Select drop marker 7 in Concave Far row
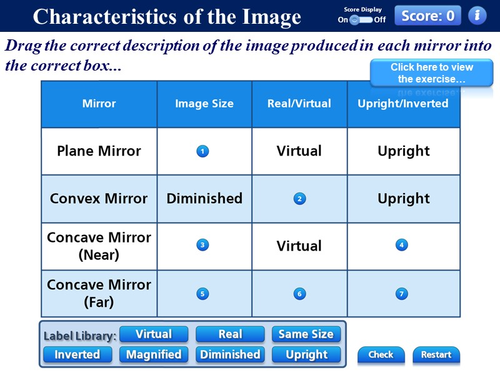Viewport: 500px width, 375px height. (x=402, y=294)
